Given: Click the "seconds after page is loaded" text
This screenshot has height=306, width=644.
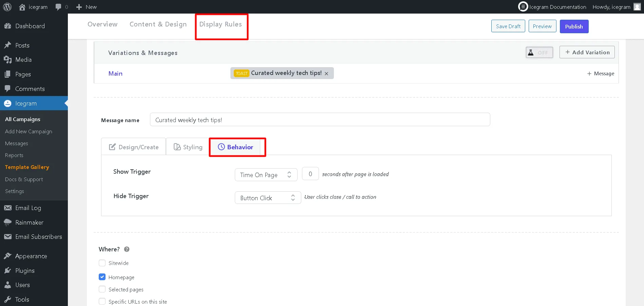Looking at the screenshot, I should coord(355,174).
